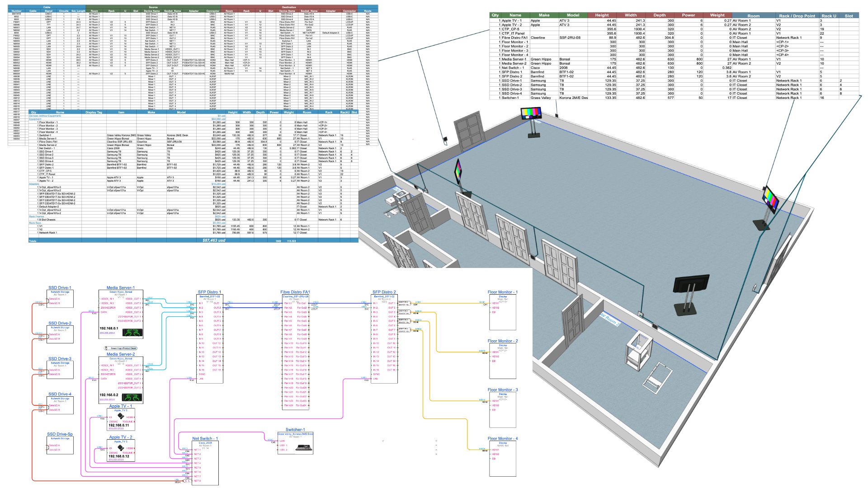Click the Green Hippo Product Sheet button
Image resolution: width=868 pixels, height=488 pixels.
pyautogui.click(x=123, y=348)
